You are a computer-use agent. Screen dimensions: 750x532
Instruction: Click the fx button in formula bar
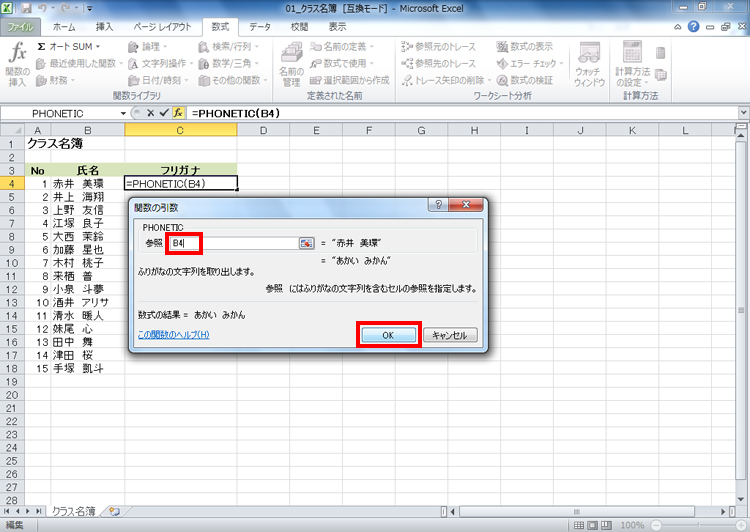pyautogui.click(x=178, y=113)
